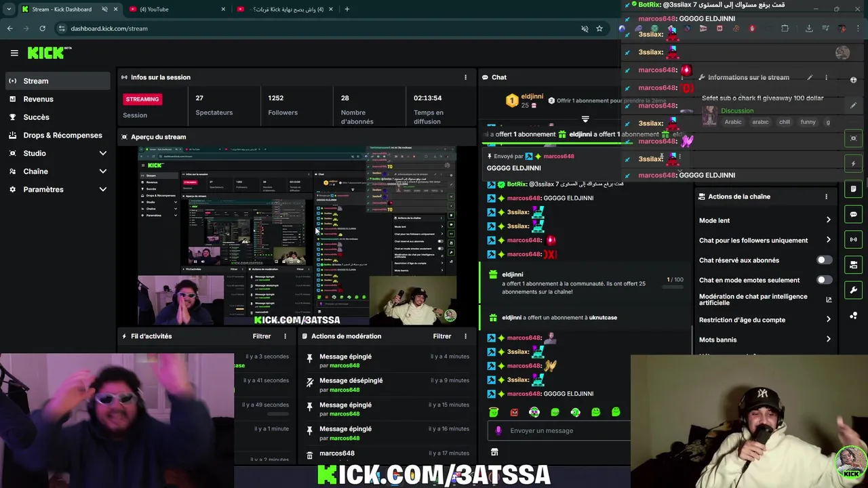868x488 pixels.
Task: Open Drops & Récompenses in sidebar
Action: tap(58, 136)
